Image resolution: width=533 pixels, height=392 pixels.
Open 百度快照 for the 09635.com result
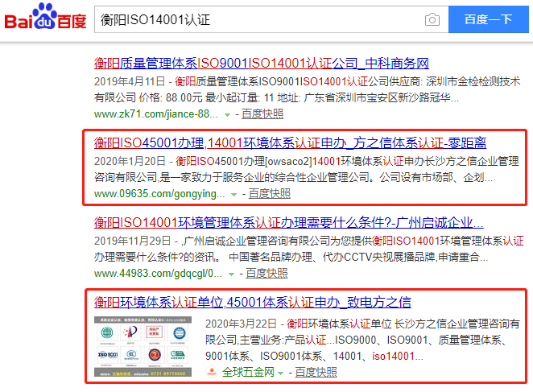click(x=270, y=194)
